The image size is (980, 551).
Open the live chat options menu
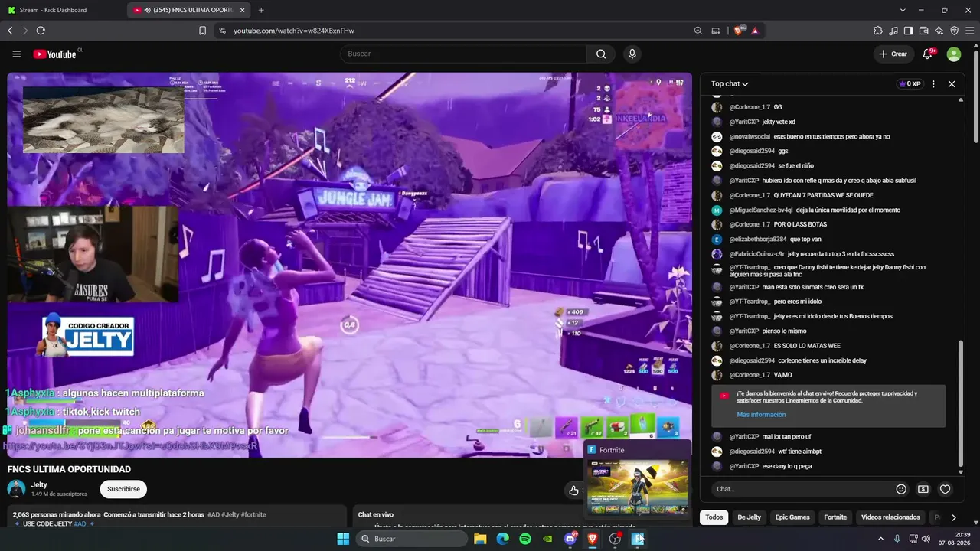[933, 84]
